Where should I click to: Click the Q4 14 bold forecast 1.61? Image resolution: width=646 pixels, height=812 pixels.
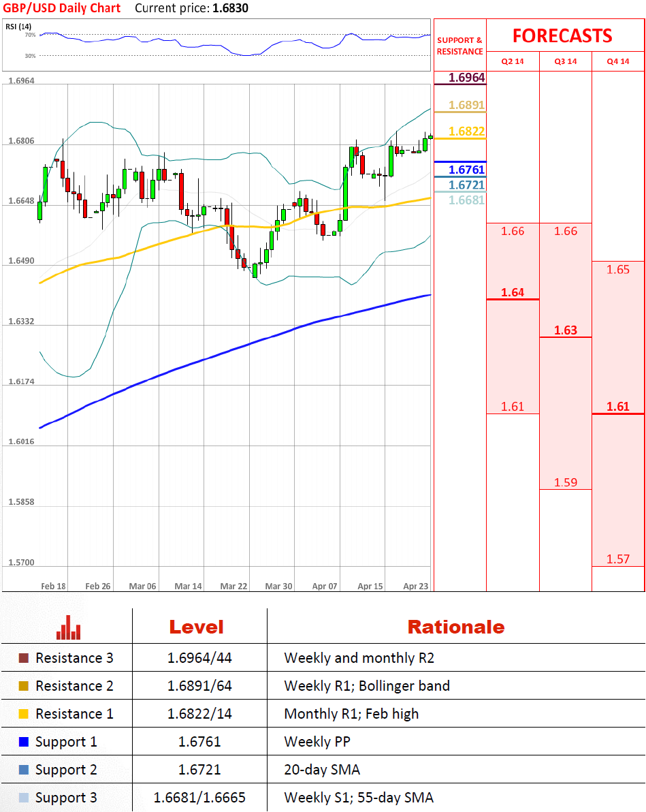pos(618,407)
